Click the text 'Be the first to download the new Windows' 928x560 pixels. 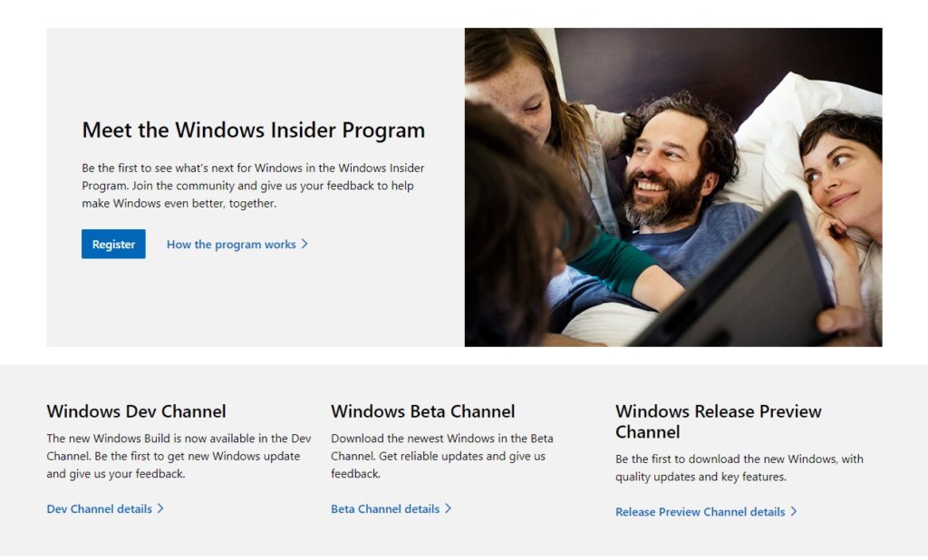point(726,459)
